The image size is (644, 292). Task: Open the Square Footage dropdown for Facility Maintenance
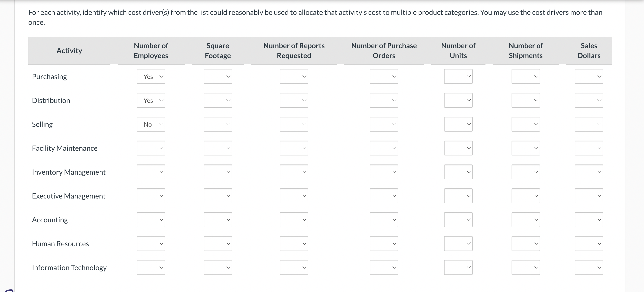pos(217,148)
